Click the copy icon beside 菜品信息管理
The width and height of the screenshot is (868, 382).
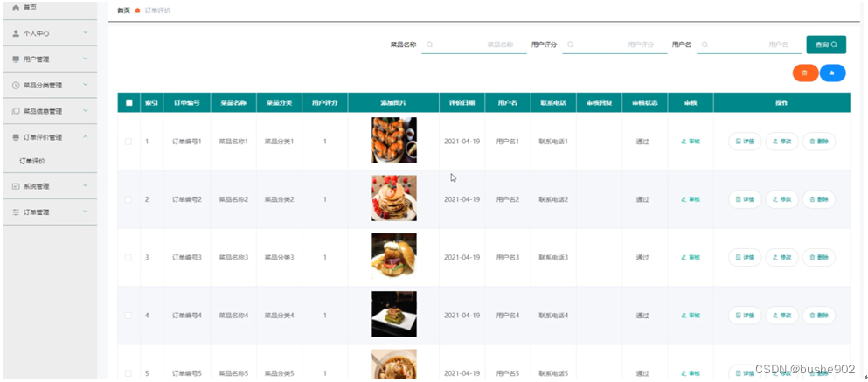(16, 111)
